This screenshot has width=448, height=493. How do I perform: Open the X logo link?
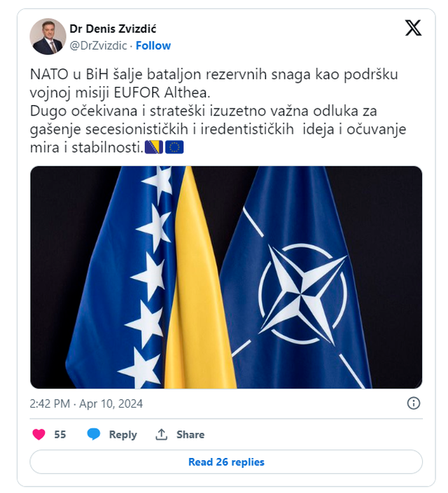pos(413,28)
